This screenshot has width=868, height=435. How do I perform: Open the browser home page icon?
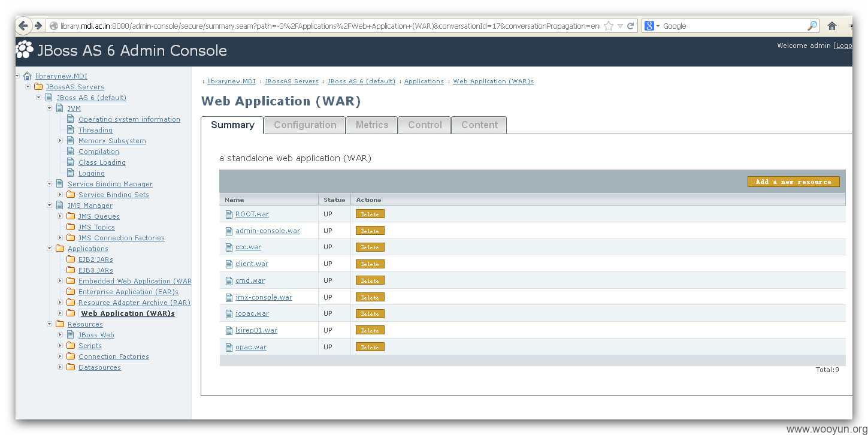point(832,26)
